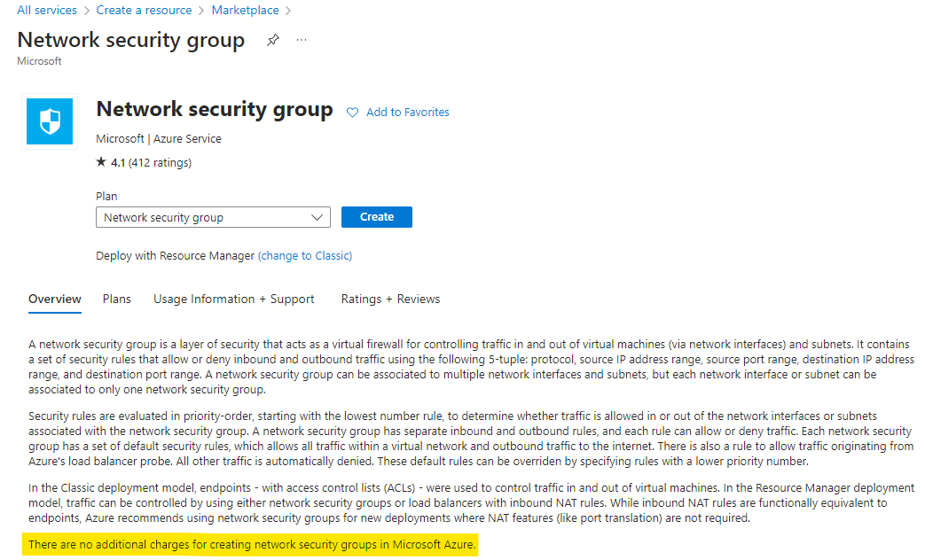Open the ellipsis more options menu
The image size is (925, 560).
click(x=302, y=40)
